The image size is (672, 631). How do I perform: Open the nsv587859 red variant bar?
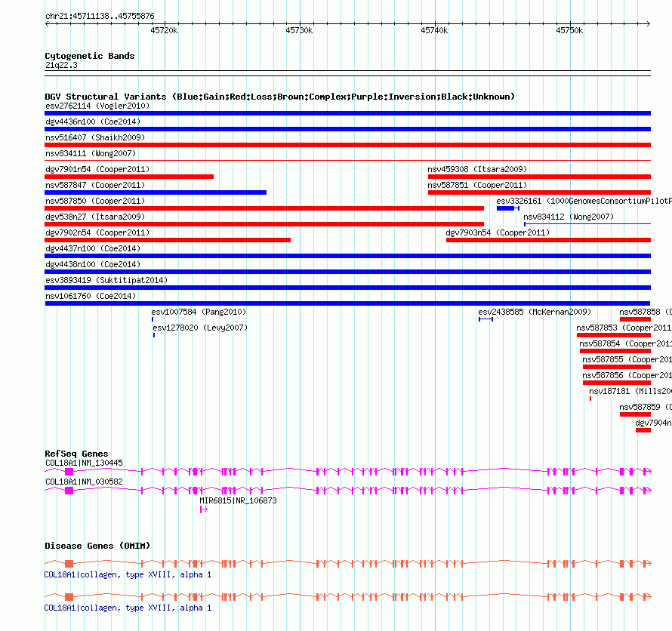(x=635, y=414)
